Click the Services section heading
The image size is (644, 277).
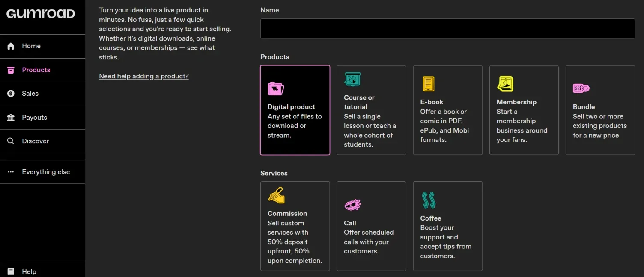274,173
